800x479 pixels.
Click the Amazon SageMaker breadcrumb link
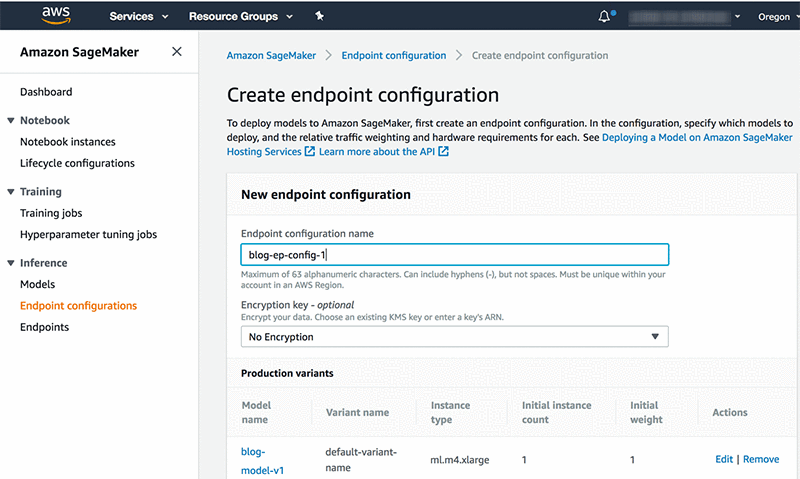(x=274, y=56)
